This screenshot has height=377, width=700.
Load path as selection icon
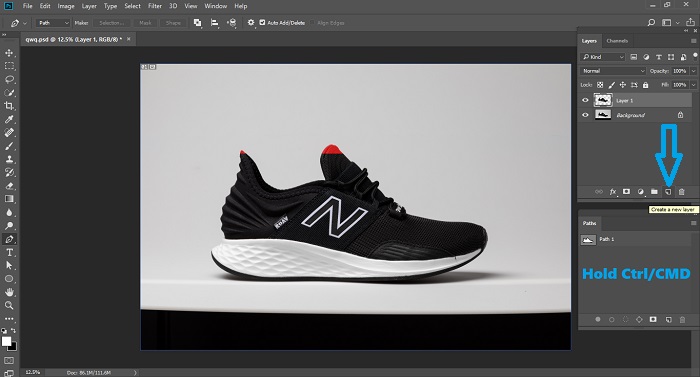tap(625, 319)
